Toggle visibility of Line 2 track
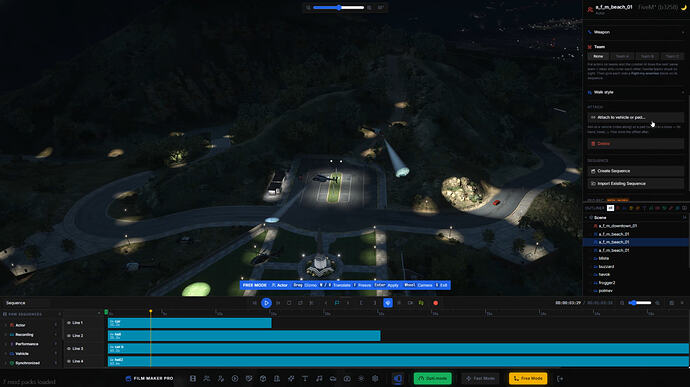The height and width of the screenshot is (387, 690). pos(69,335)
